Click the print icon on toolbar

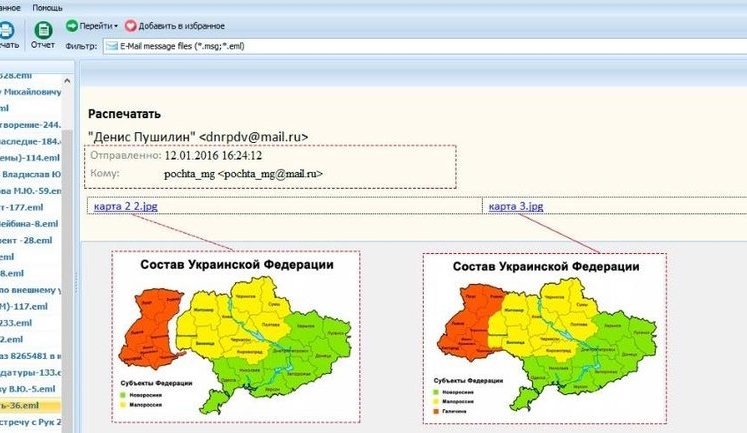tap(6, 30)
